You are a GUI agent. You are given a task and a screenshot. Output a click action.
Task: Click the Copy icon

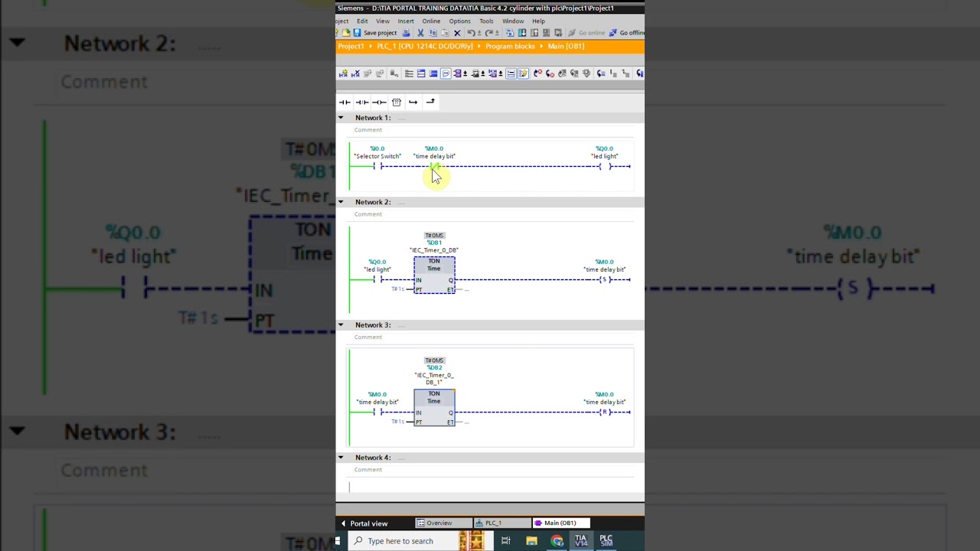[433, 33]
